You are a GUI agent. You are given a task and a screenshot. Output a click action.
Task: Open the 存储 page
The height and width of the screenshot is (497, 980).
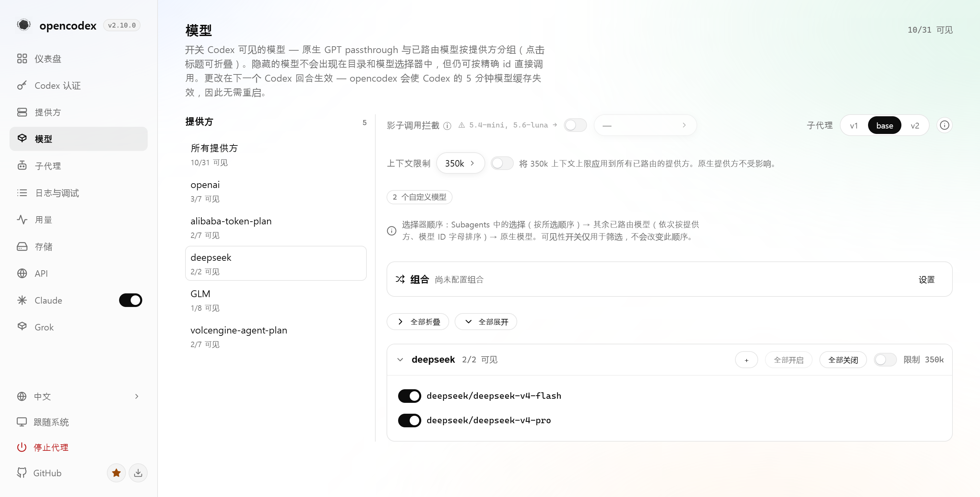[78, 246]
